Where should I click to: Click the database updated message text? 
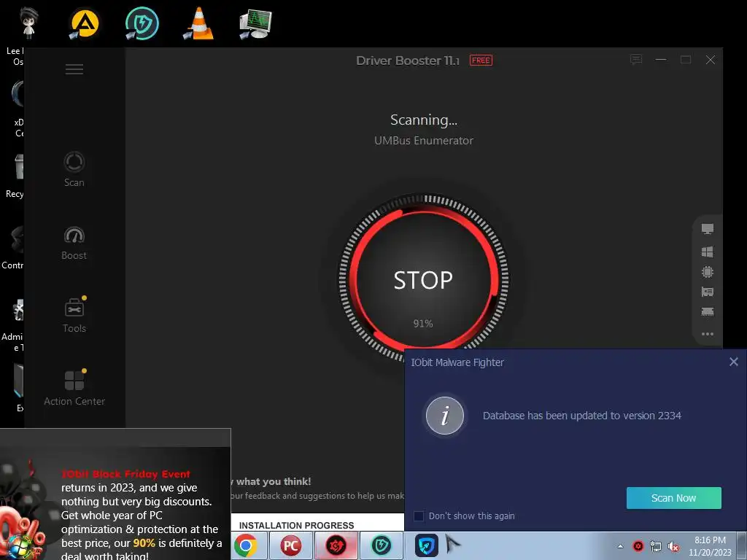pyautogui.click(x=581, y=416)
